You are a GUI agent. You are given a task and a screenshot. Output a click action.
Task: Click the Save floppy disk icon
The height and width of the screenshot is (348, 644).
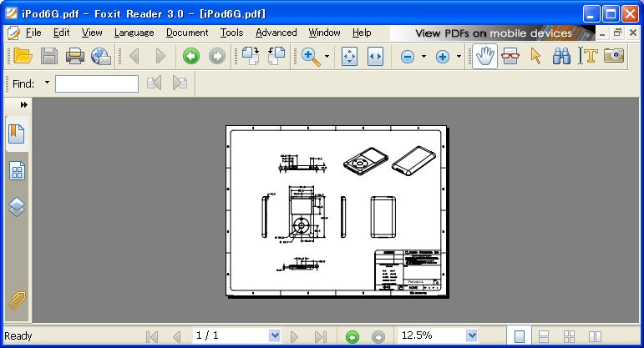point(49,56)
